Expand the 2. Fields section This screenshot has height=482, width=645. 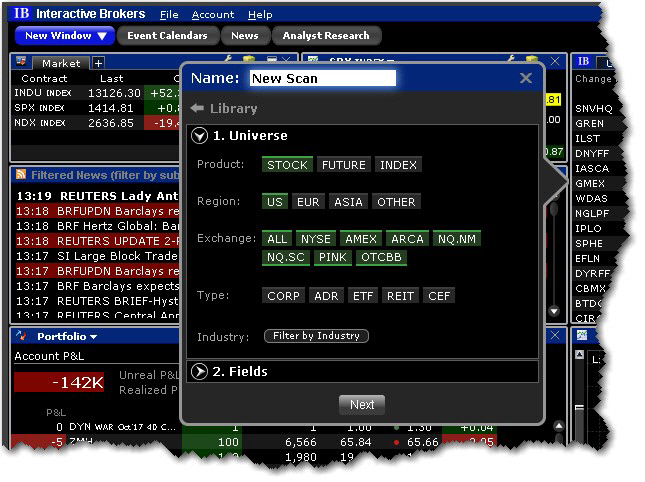pyautogui.click(x=199, y=372)
